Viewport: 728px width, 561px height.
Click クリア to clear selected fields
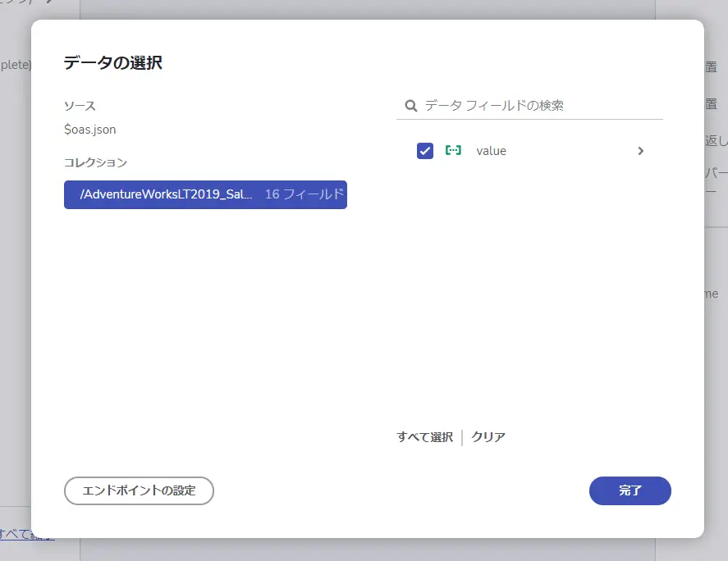pyautogui.click(x=488, y=437)
